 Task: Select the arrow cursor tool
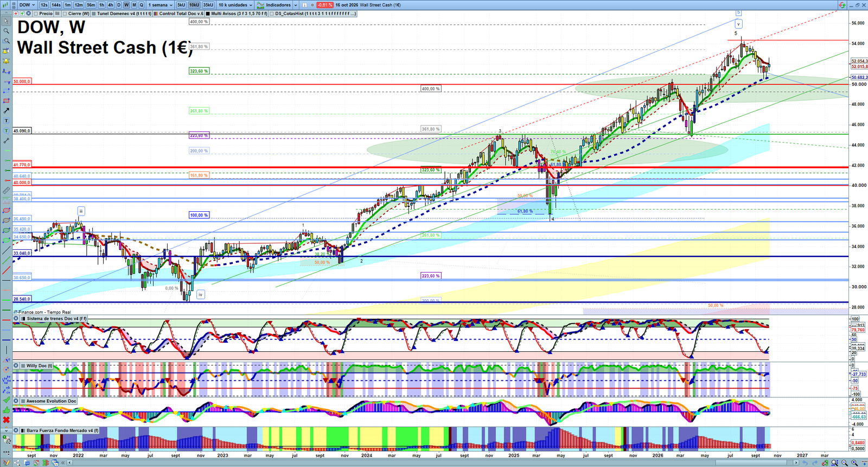(6, 21)
